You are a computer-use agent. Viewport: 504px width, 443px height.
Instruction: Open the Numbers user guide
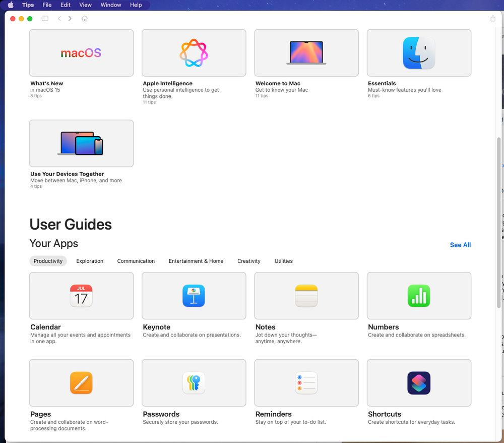[x=418, y=296]
